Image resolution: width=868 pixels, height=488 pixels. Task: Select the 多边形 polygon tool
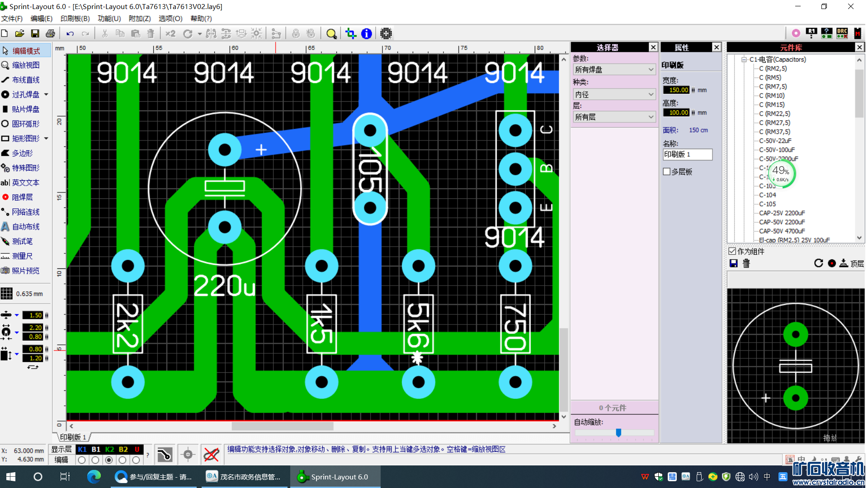coord(26,153)
